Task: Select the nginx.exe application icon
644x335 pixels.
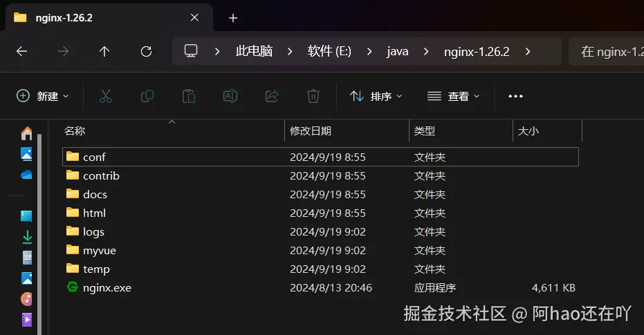Action: coord(72,287)
